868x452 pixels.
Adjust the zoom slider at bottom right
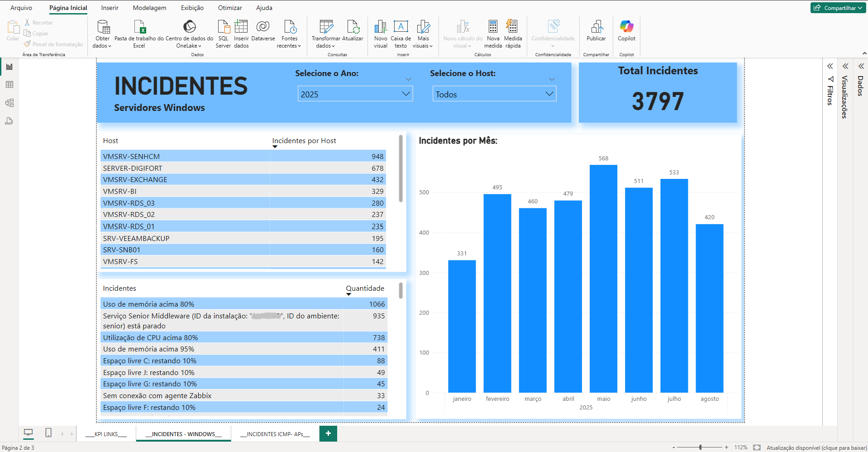701,447
